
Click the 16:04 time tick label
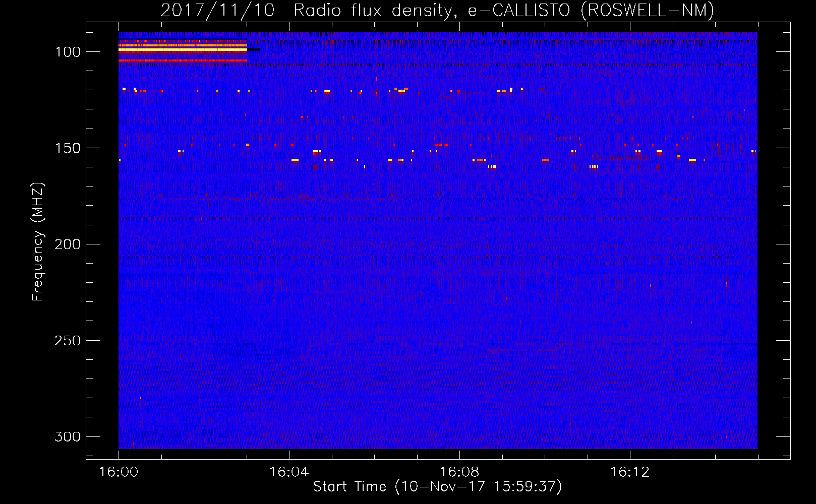(289, 472)
